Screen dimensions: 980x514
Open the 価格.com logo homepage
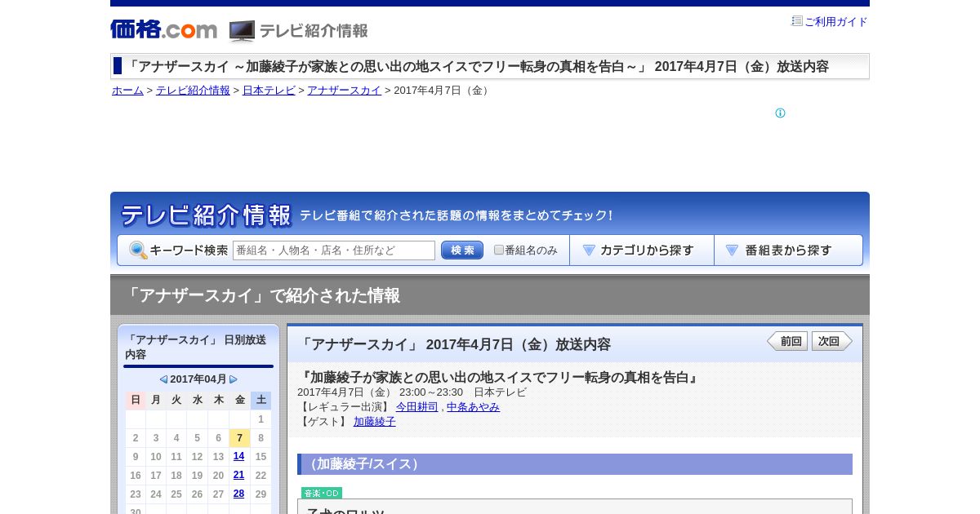click(163, 30)
